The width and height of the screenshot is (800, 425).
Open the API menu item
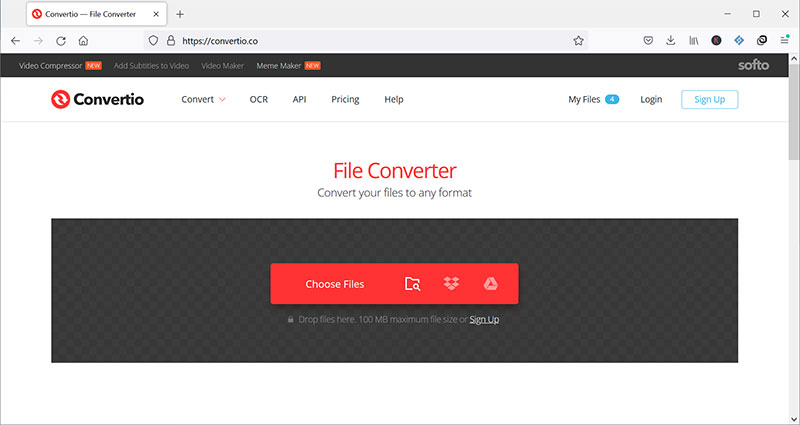[x=299, y=99]
